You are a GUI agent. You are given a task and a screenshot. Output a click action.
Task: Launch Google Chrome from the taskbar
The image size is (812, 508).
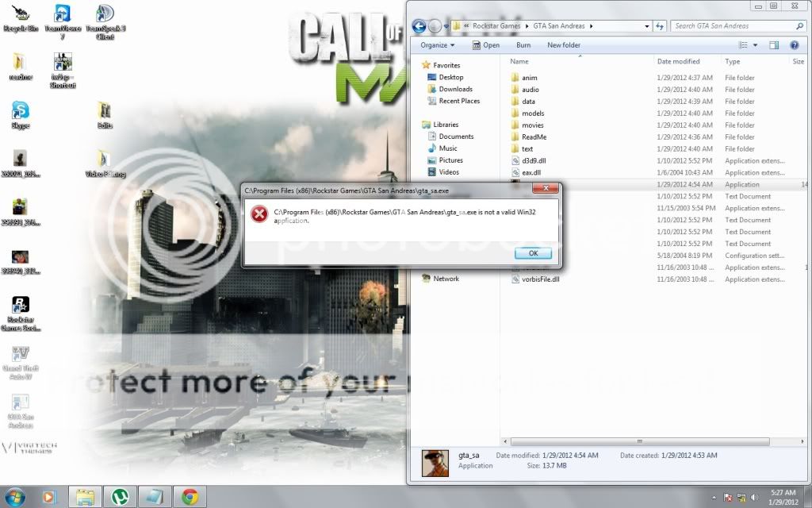click(190, 497)
